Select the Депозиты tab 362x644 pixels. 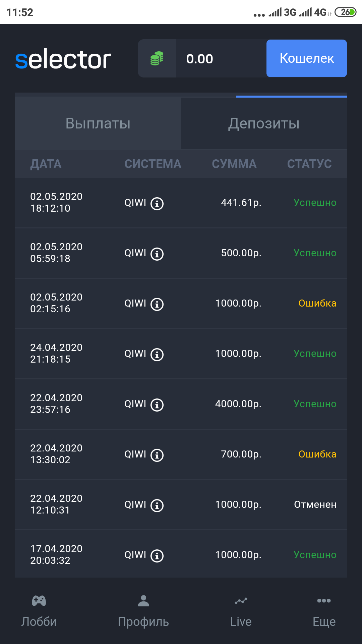click(x=264, y=123)
